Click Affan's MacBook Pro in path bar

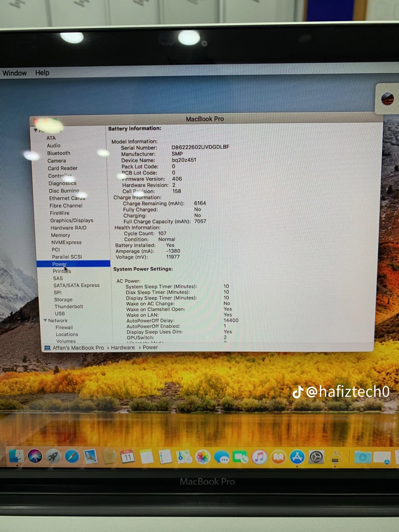point(78,348)
